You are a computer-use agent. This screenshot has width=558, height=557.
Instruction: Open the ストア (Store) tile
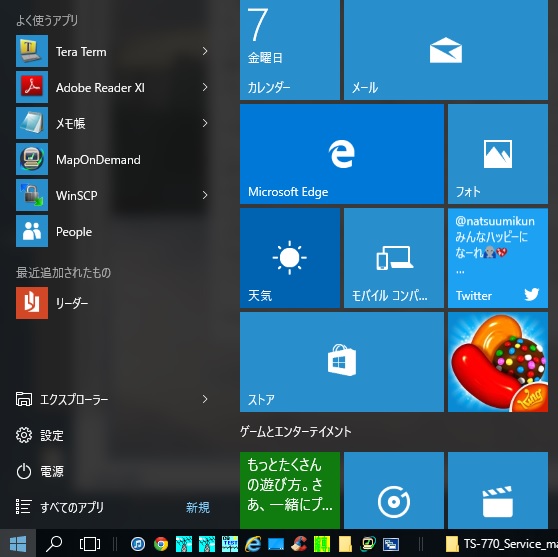342,362
